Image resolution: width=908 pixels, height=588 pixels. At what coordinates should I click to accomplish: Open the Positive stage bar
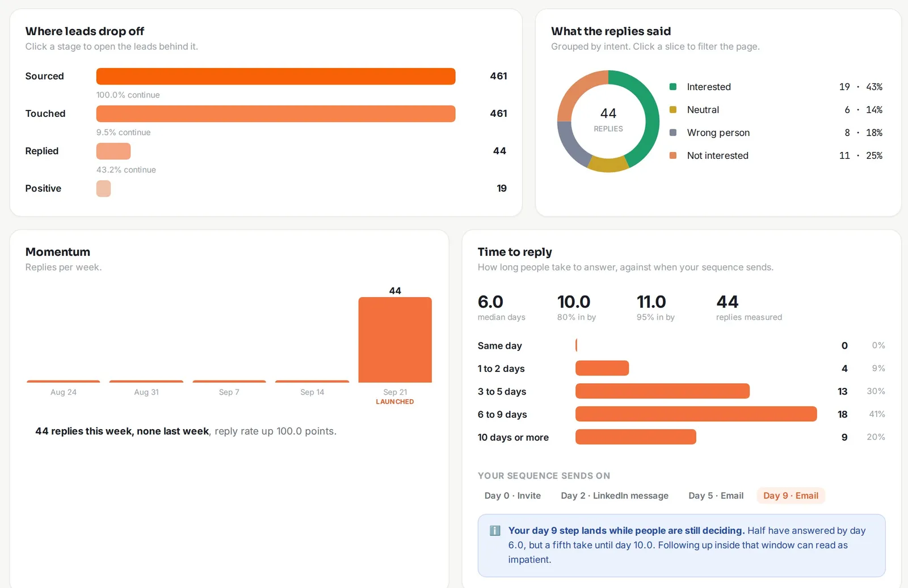click(103, 189)
